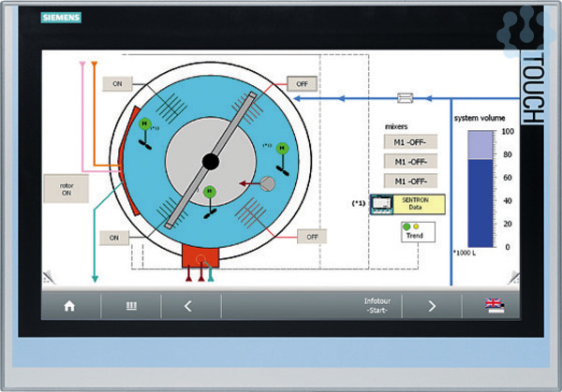Toggle the rotor ON switch
This screenshot has width=562, height=392.
point(67,188)
